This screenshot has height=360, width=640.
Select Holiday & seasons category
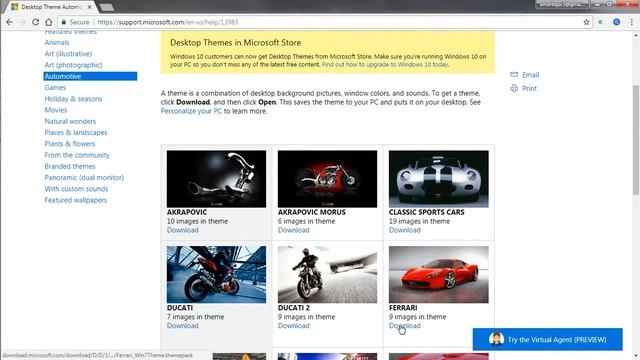pos(73,99)
